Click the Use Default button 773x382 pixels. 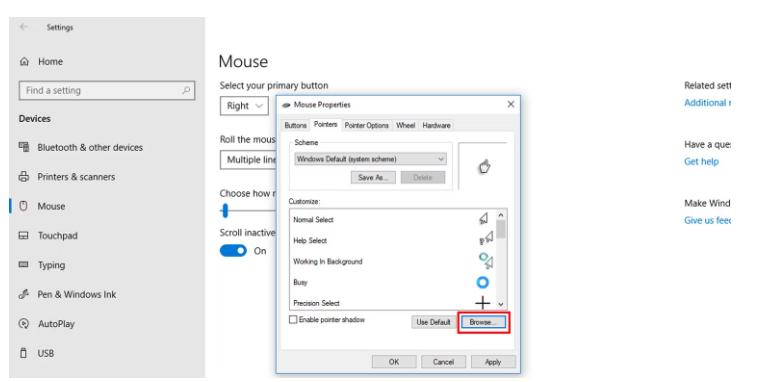[433, 322]
